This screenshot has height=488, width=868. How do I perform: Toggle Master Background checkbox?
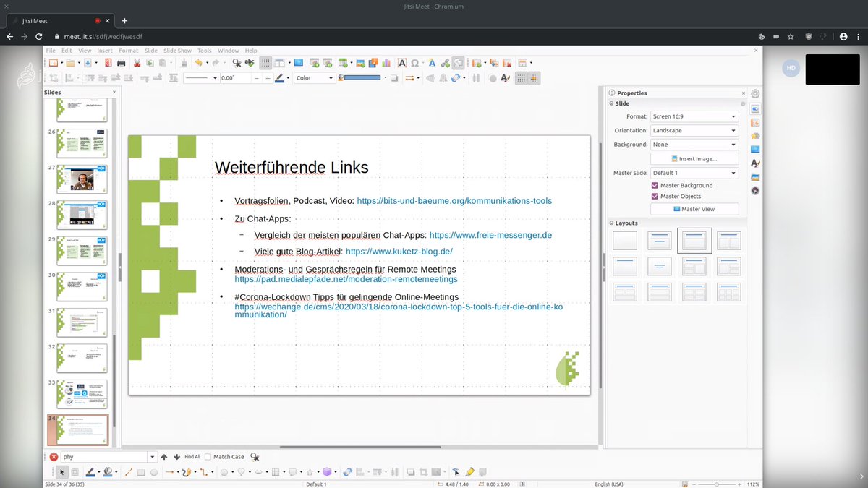(x=655, y=186)
